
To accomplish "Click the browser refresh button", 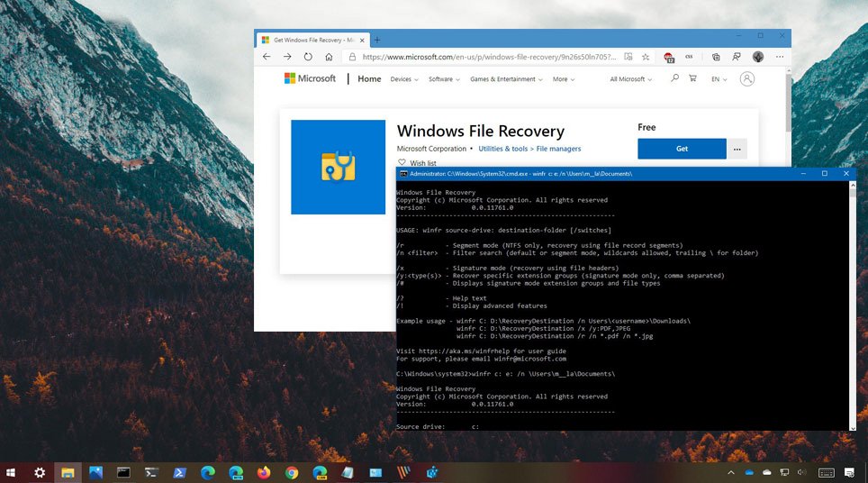I will (308, 57).
